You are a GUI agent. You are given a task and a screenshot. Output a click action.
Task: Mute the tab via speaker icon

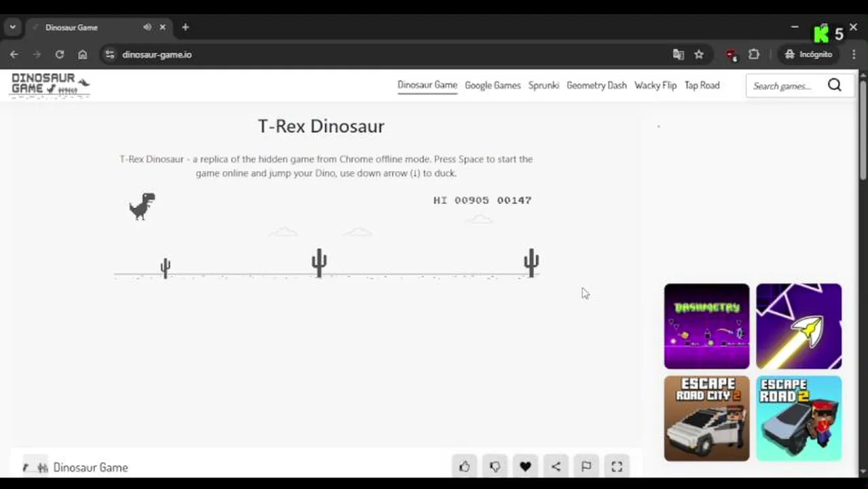[147, 27]
